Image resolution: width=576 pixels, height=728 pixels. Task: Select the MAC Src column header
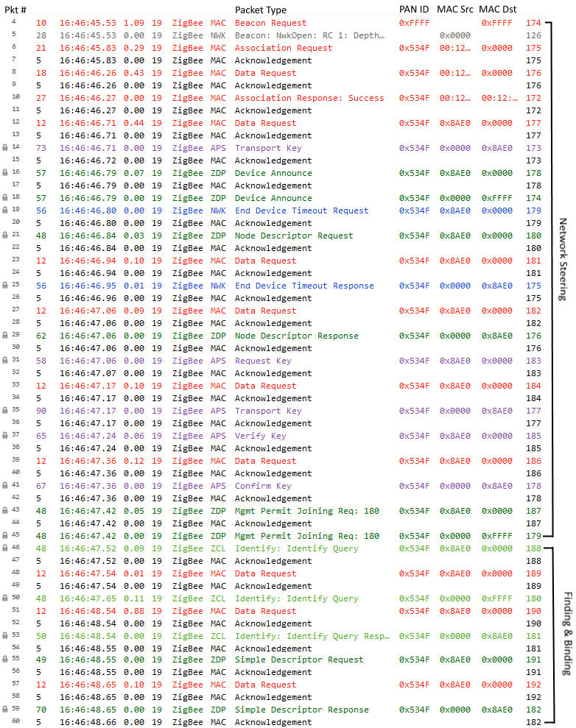click(x=455, y=10)
